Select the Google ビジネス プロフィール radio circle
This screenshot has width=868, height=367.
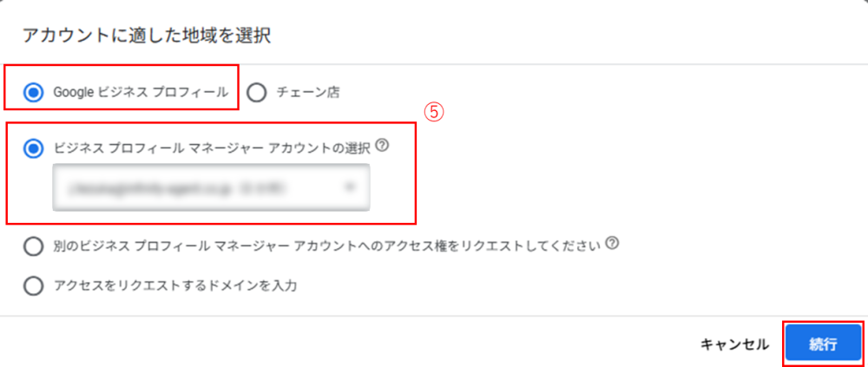click(33, 94)
